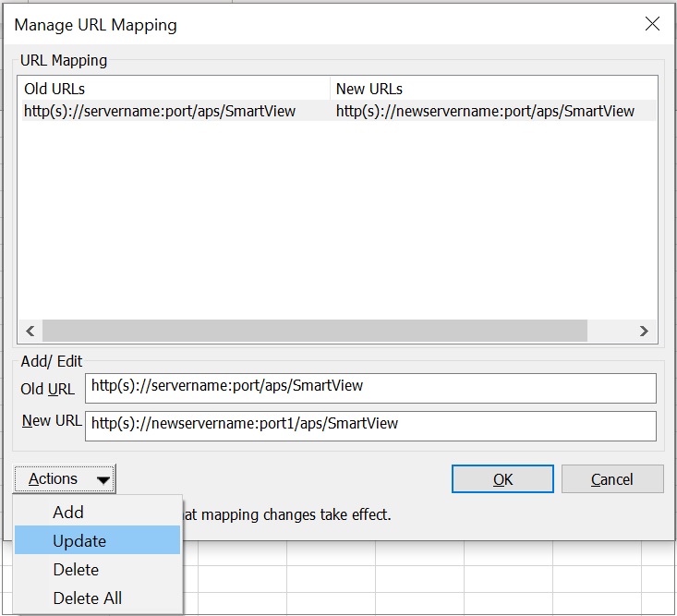
Task: Close the Manage URL Mapping dialog
Action: 652,24
